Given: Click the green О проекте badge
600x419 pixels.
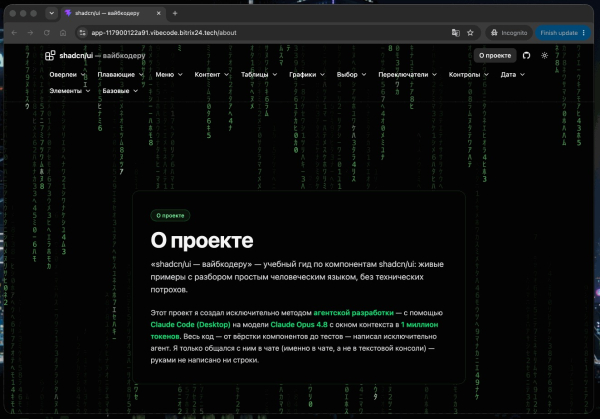Looking at the screenshot, I should pos(170,216).
